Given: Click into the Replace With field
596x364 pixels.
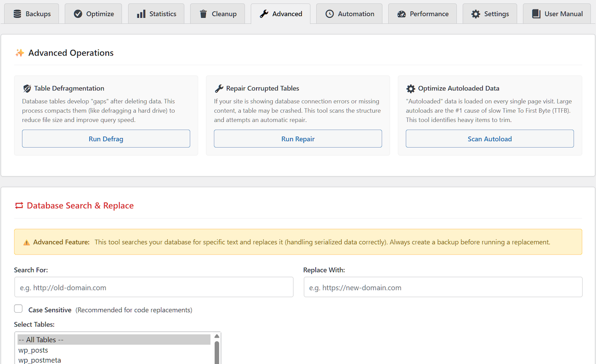Looking at the screenshot, I should [443, 287].
